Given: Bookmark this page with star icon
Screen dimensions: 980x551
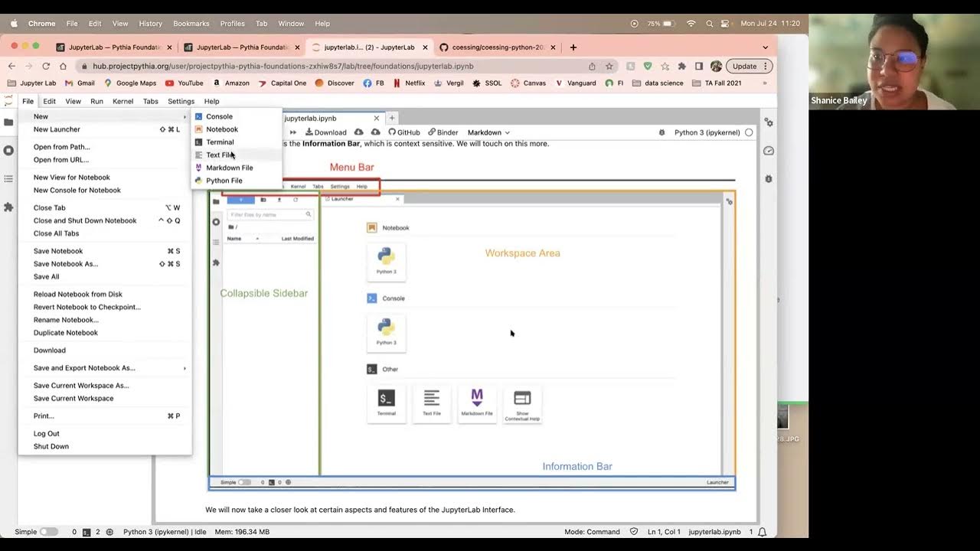Looking at the screenshot, I should [x=609, y=66].
